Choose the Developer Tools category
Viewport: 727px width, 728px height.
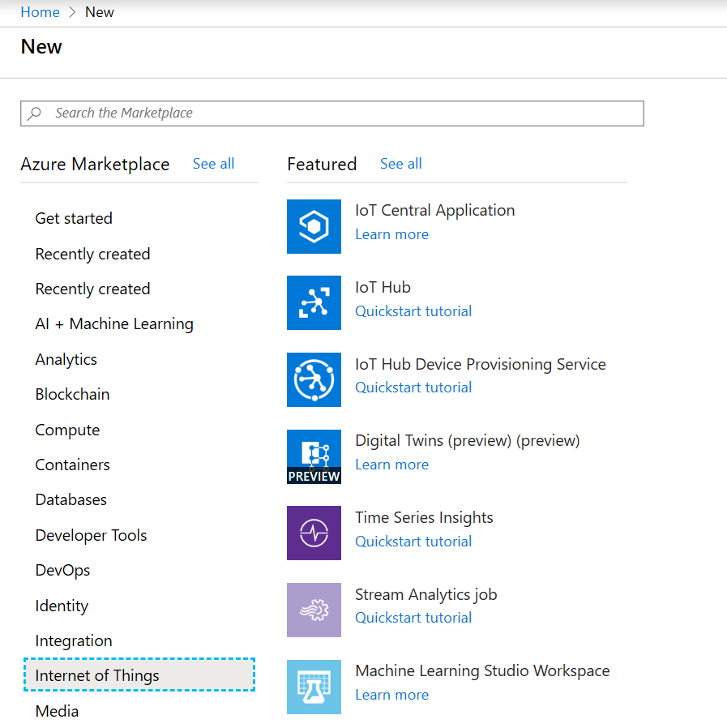coord(91,536)
